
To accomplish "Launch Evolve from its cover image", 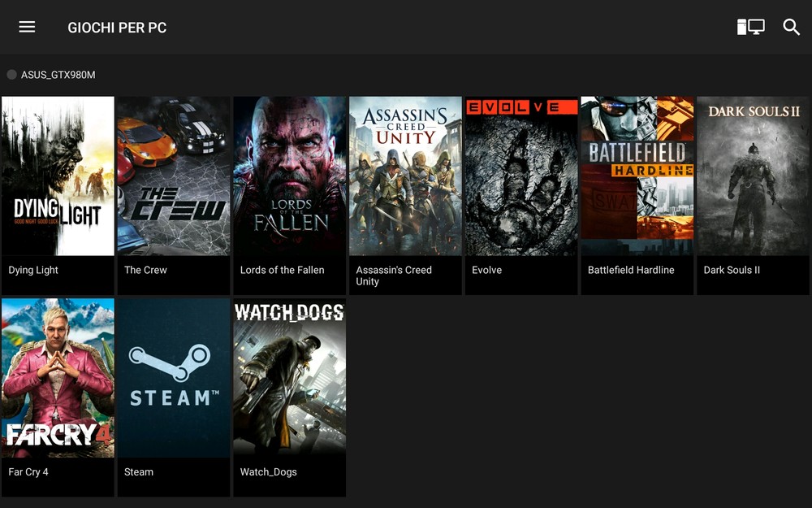I will point(521,176).
